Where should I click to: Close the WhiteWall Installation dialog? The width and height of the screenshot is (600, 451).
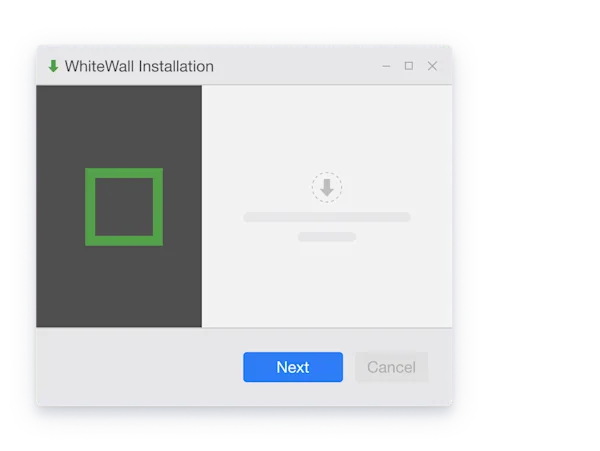(x=432, y=66)
